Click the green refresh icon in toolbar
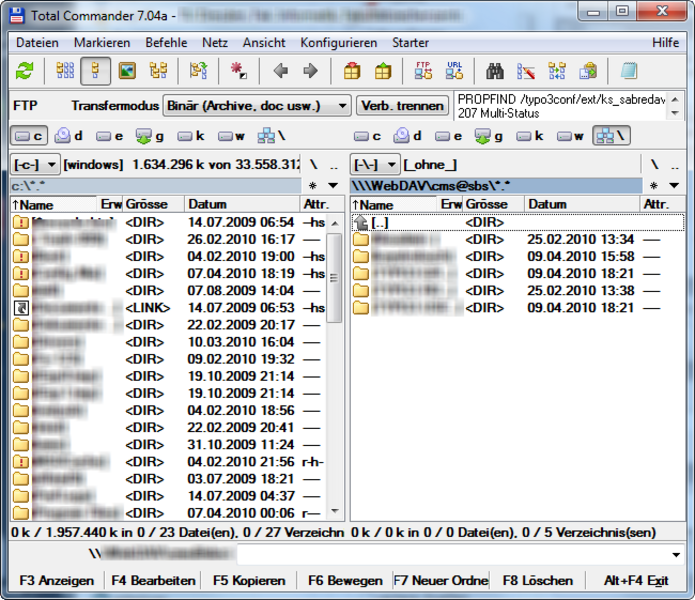 [x=25, y=71]
